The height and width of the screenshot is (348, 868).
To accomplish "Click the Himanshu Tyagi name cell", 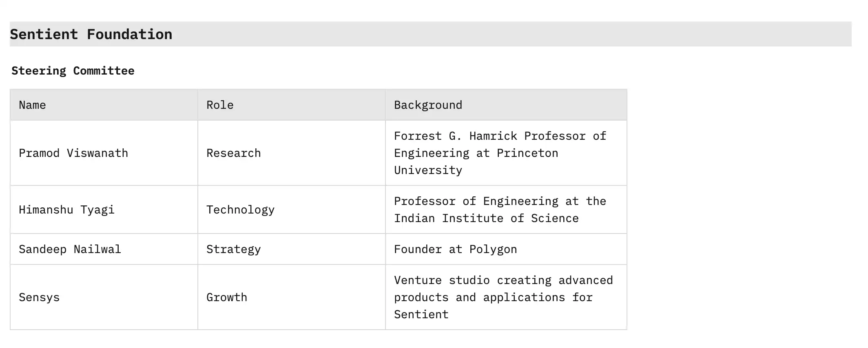I will (x=66, y=210).
